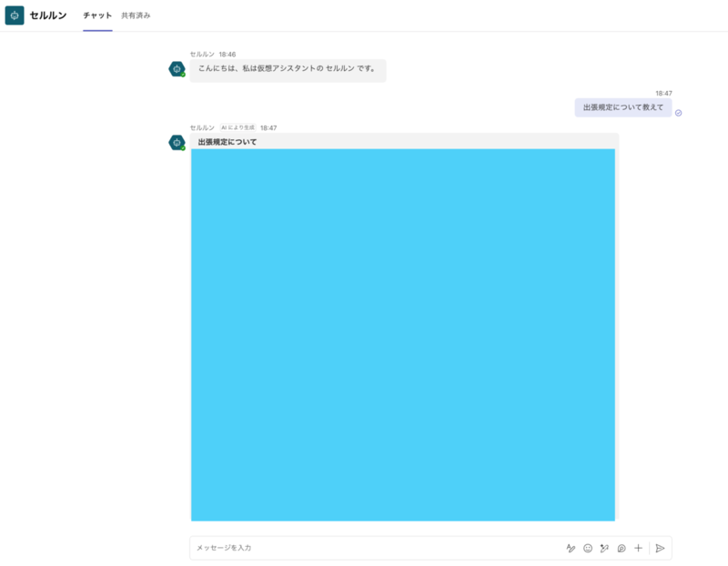Click the bot avatar beside the greeting message
728x566 pixels.
[x=177, y=69]
